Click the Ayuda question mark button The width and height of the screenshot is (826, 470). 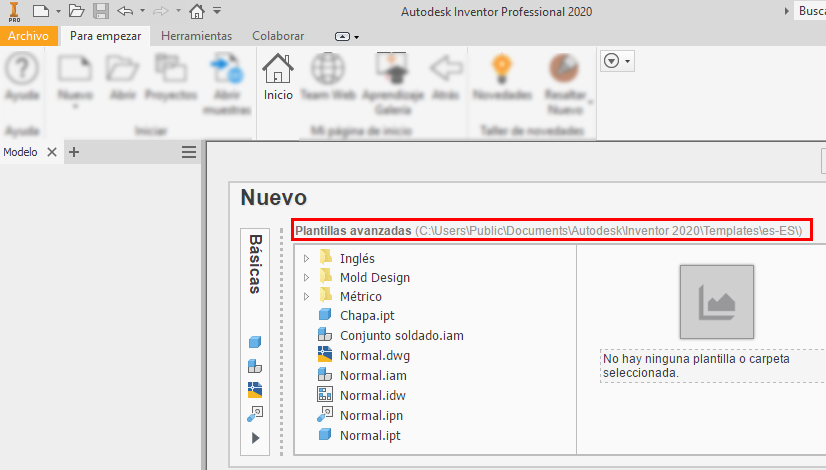pyautogui.click(x=22, y=77)
